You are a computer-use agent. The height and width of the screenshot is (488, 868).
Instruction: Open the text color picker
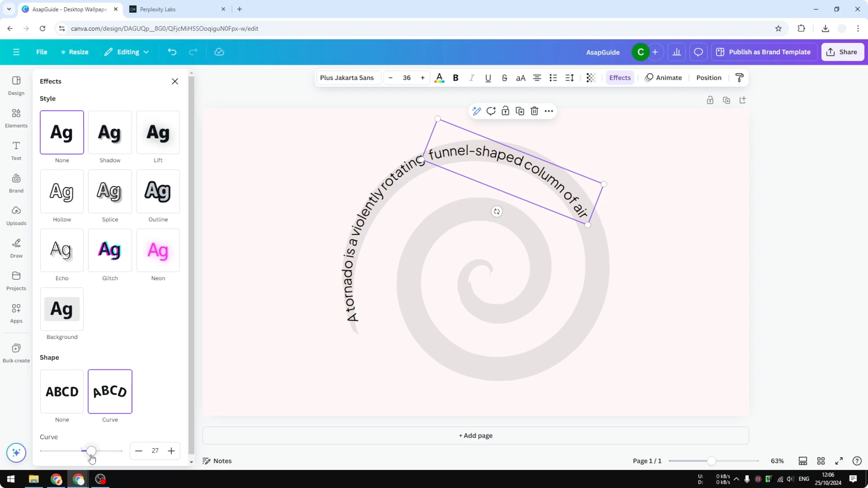[x=439, y=78]
